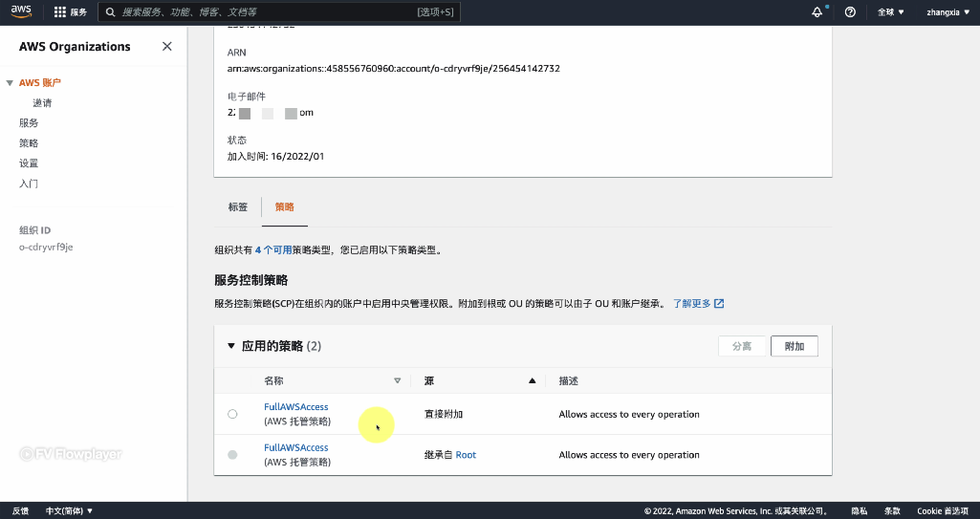Open 邀请 in the sidebar

coord(42,103)
